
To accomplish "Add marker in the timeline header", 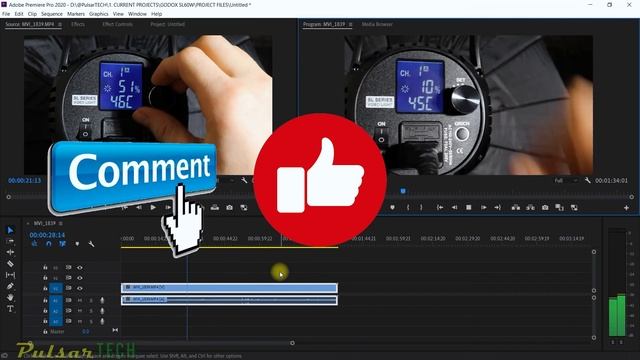I will 77,244.
